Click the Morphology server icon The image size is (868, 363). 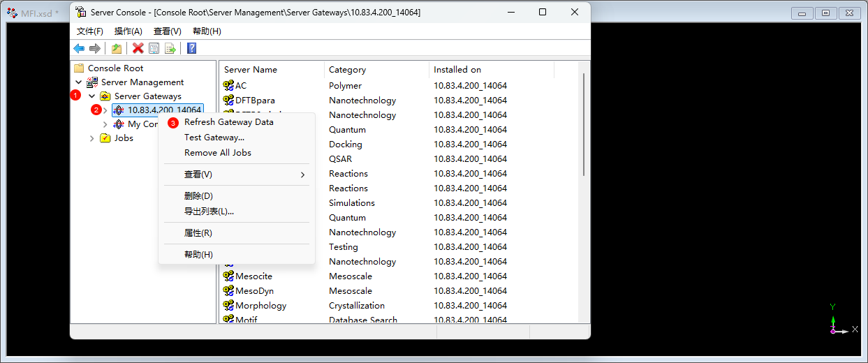click(x=228, y=306)
